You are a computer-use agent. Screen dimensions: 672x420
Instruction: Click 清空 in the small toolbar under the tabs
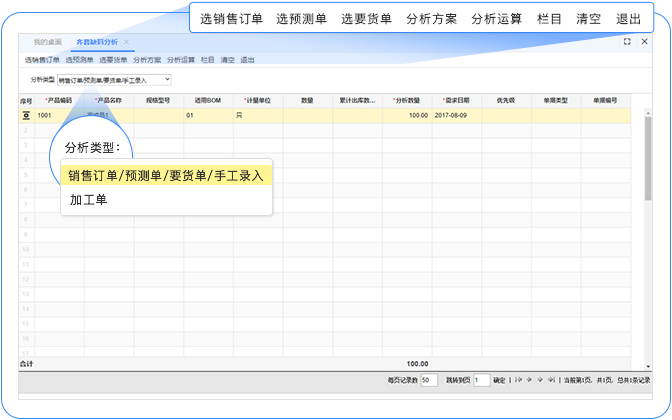point(228,60)
